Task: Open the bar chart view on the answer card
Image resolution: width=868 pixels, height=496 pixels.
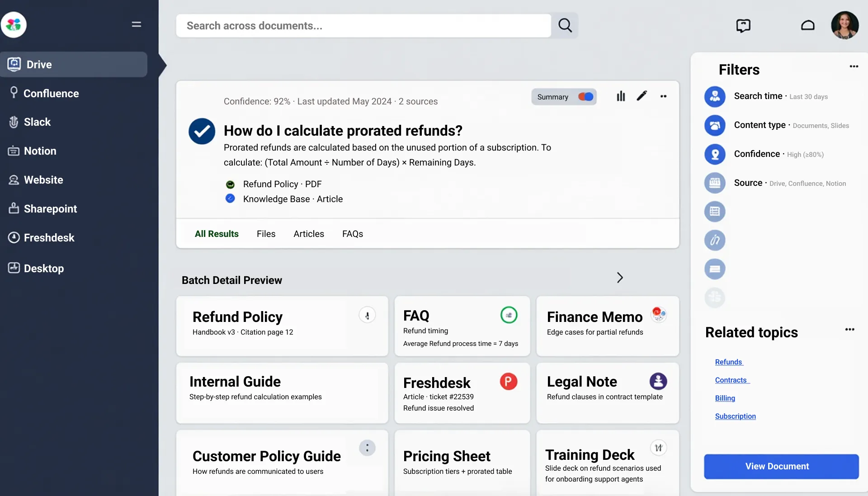Action: tap(620, 96)
